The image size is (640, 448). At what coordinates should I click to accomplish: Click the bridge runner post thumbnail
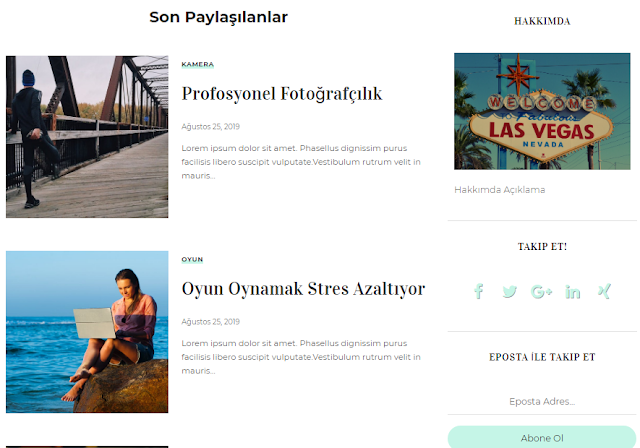pos(87,137)
